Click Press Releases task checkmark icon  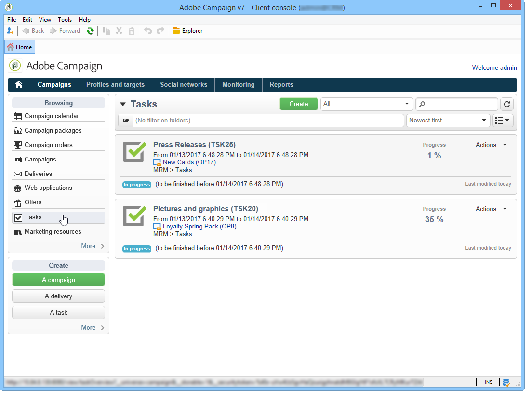coord(135,152)
